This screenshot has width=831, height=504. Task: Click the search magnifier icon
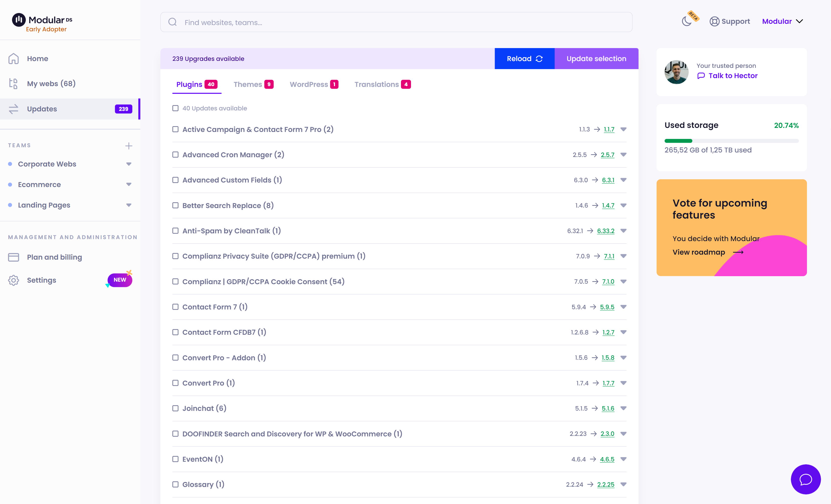(173, 22)
